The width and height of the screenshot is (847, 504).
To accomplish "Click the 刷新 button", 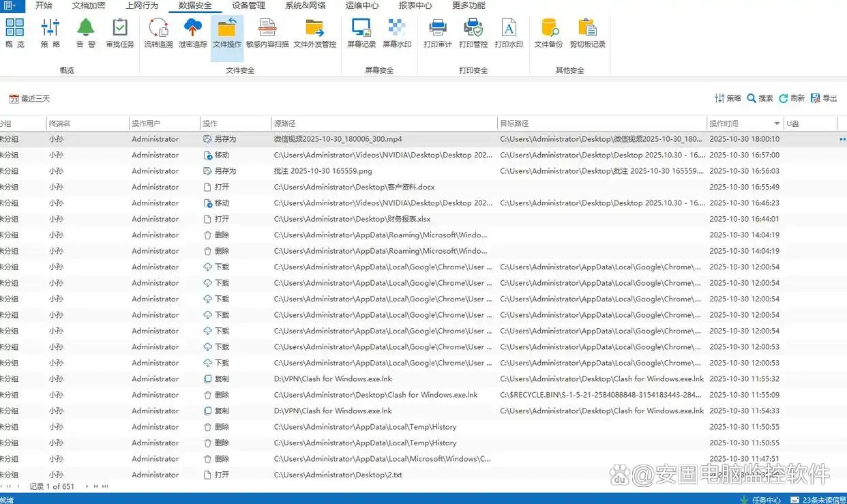I will pos(792,98).
